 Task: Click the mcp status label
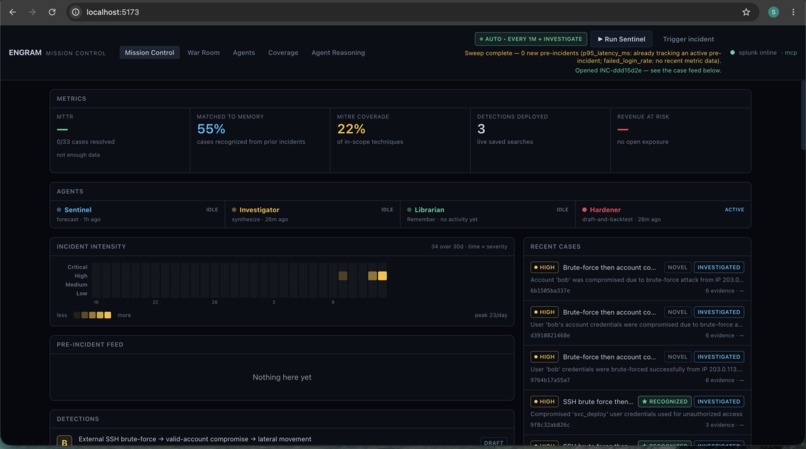(791, 52)
